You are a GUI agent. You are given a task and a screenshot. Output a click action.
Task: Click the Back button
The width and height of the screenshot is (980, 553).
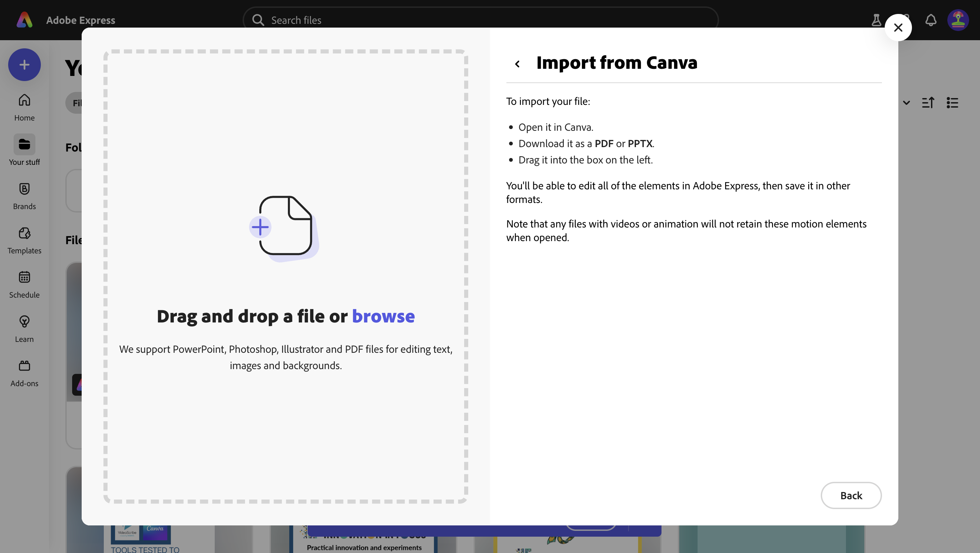[851, 495]
